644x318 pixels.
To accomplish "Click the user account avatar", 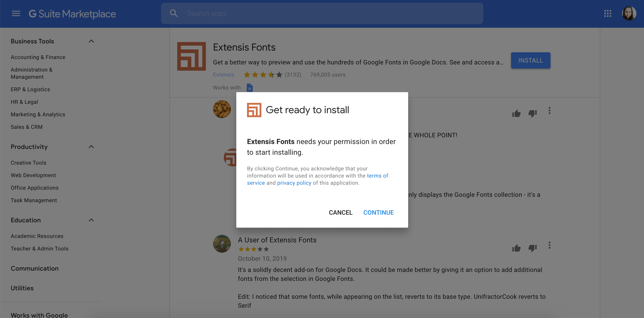I will [629, 13].
